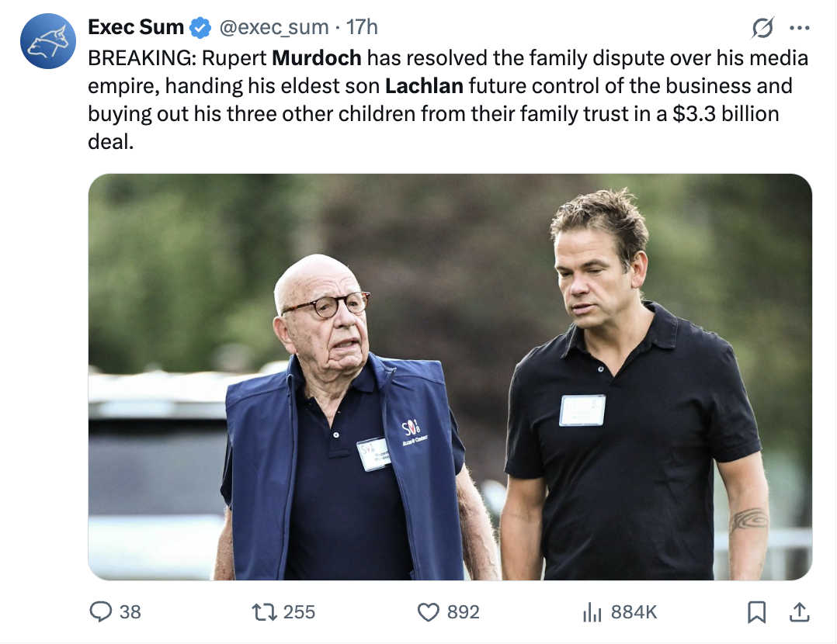The height and width of the screenshot is (644, 837).
Task: Click the Exec Sum profile avatar
Action: [47, 42]
